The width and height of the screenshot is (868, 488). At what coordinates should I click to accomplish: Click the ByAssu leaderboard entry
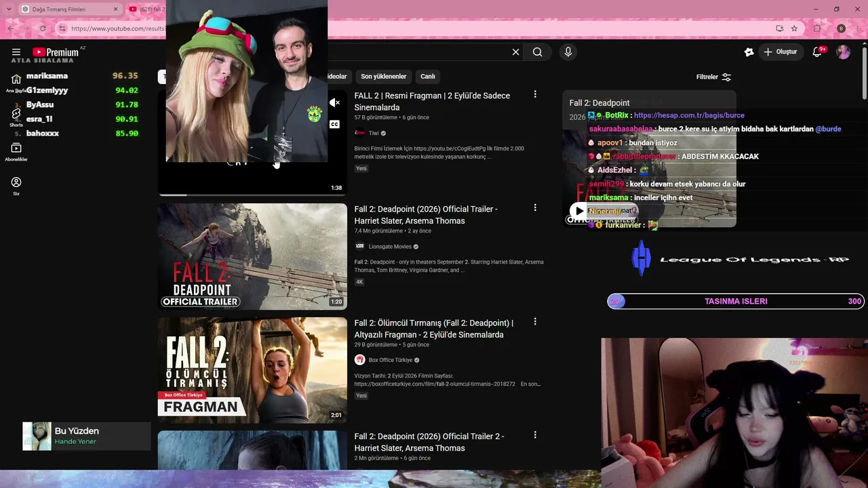75,104
